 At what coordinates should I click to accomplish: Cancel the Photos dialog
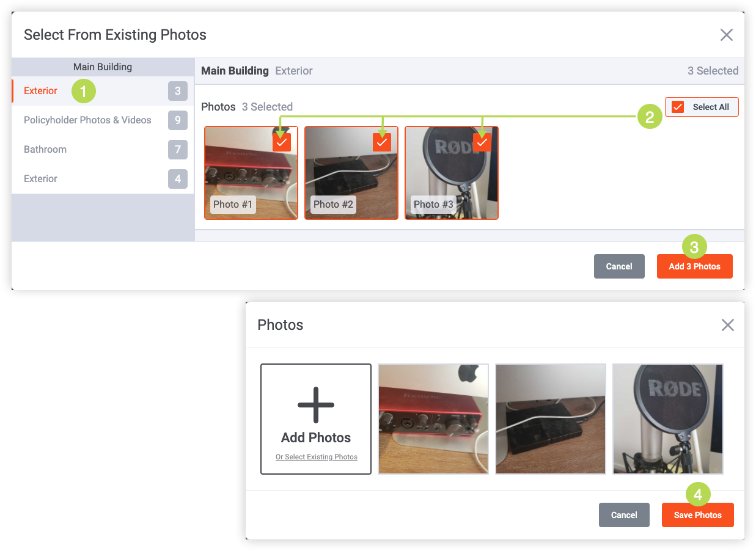point(624,515)
